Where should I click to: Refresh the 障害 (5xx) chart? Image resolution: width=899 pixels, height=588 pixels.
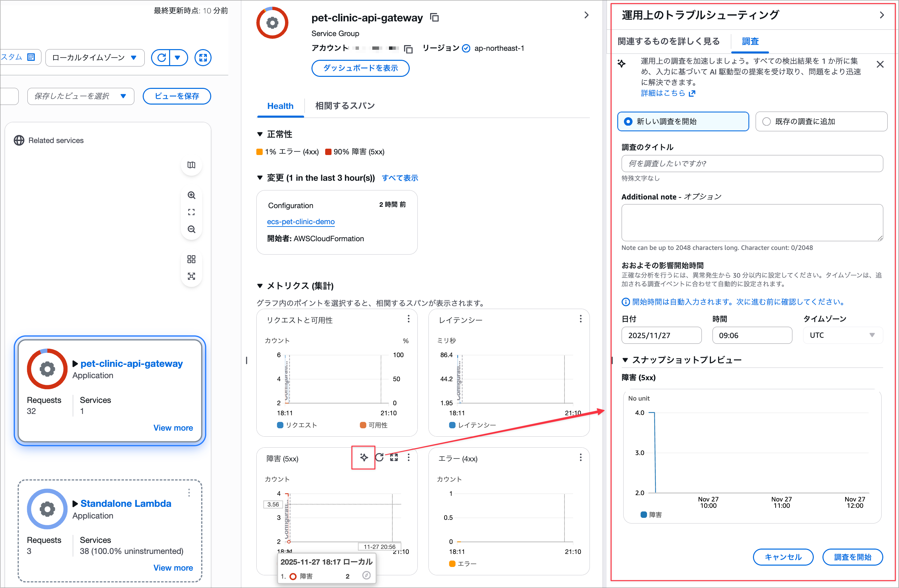point(379,457)
